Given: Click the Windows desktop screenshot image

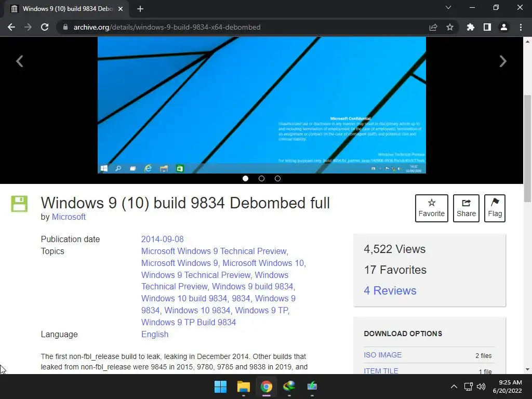Looking at the screenshot, I should coord(262,105).
